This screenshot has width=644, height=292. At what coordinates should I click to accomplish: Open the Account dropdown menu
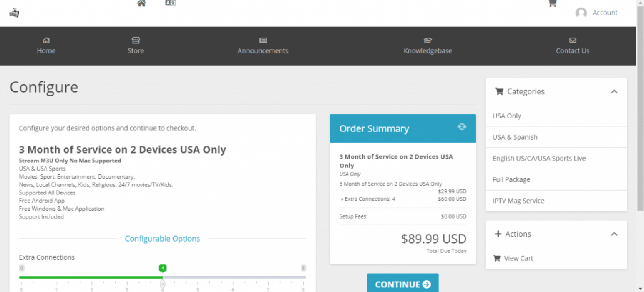605,13
